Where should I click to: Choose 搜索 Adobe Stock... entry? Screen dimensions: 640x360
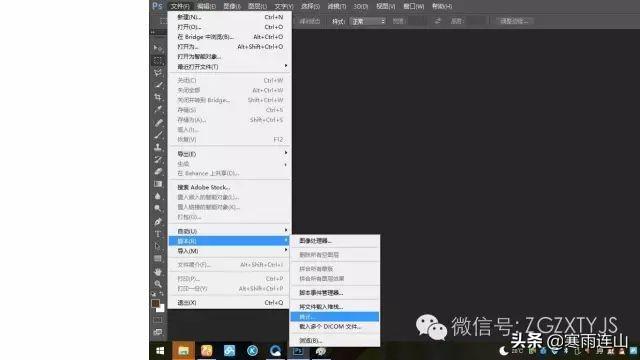229,187
